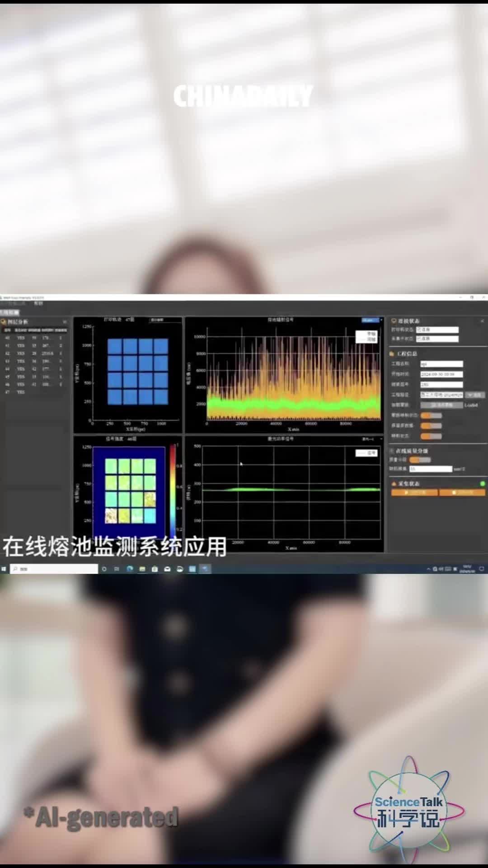Viewport: 488px width, 868px height.
Task: Select layer 41 row in the table
Action: pyautogui.click(x=34, y=345)
